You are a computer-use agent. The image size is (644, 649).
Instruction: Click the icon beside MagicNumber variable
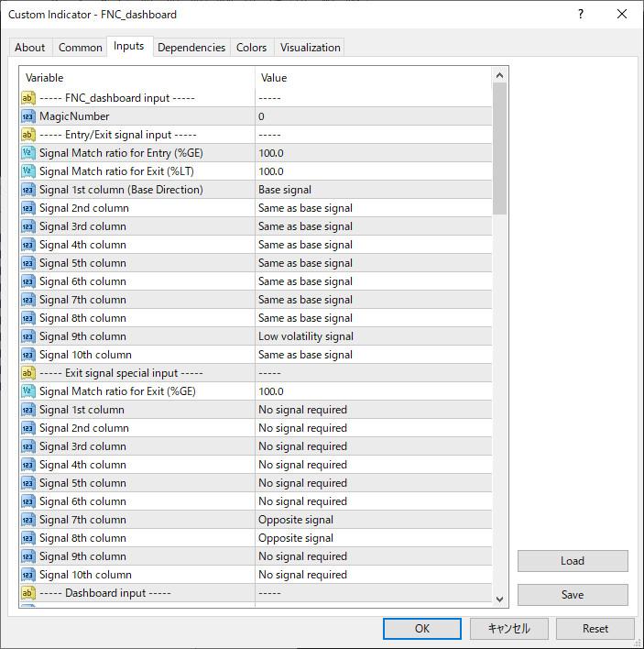28,116
